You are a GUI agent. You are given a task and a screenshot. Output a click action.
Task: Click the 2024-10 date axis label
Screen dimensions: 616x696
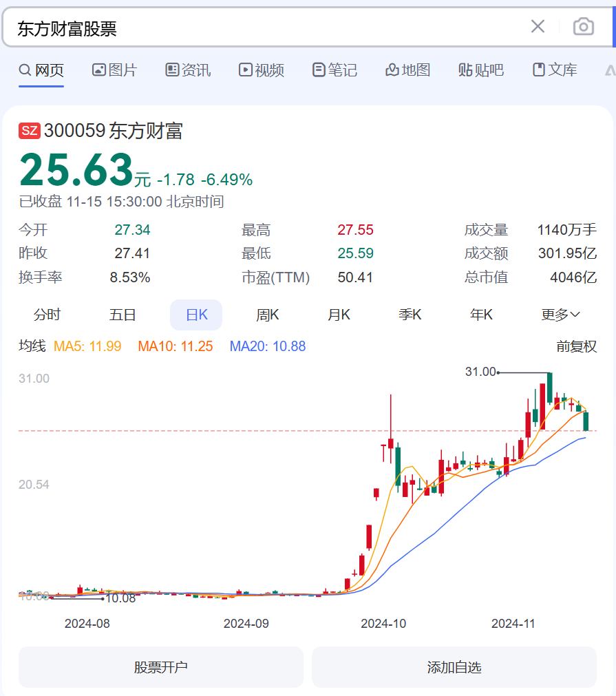383,624
